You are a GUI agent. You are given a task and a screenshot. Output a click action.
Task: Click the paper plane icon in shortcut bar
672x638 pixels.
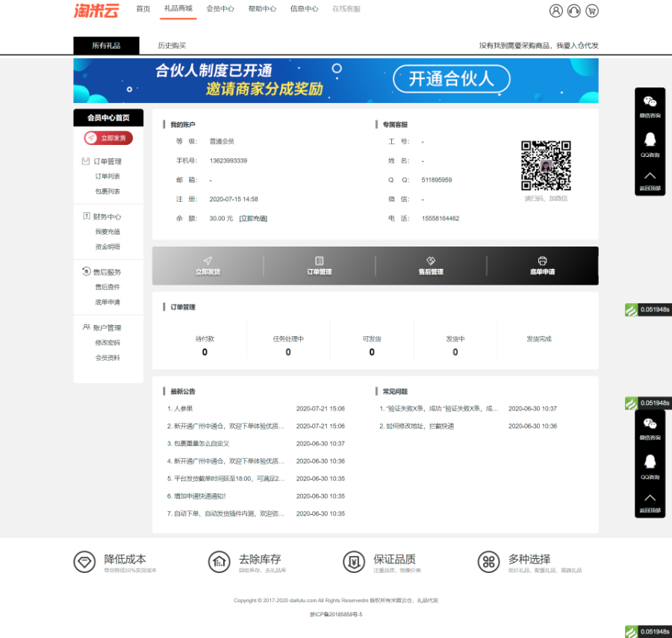click(x=208, y=260)
